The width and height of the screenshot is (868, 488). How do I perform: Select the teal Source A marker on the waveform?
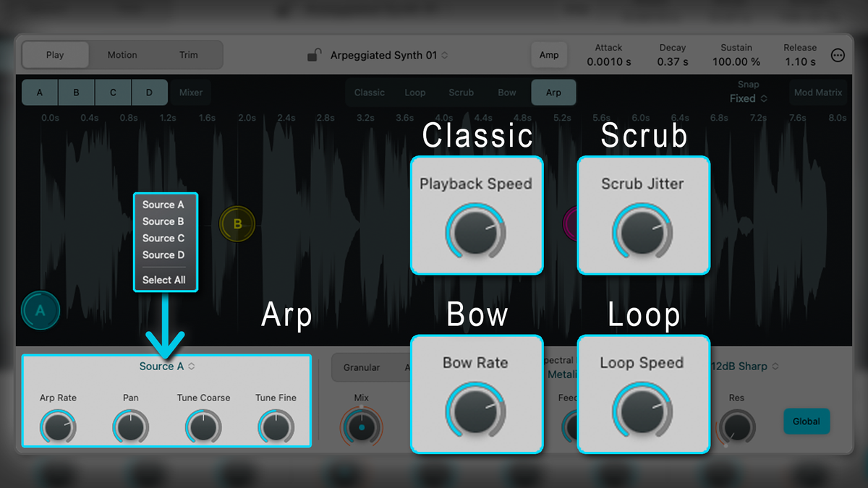pyautogui.click(x=40, y=310)
